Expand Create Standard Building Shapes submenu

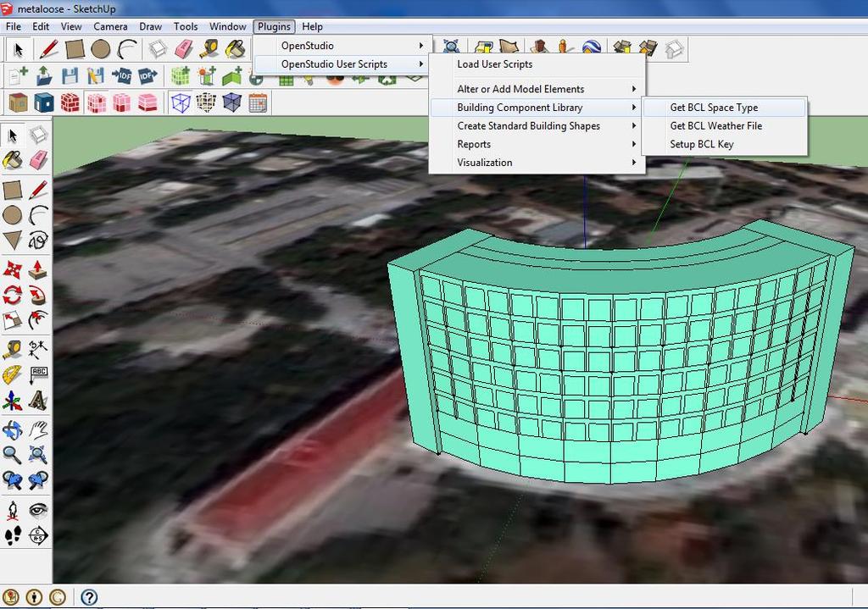pos(537,125)
